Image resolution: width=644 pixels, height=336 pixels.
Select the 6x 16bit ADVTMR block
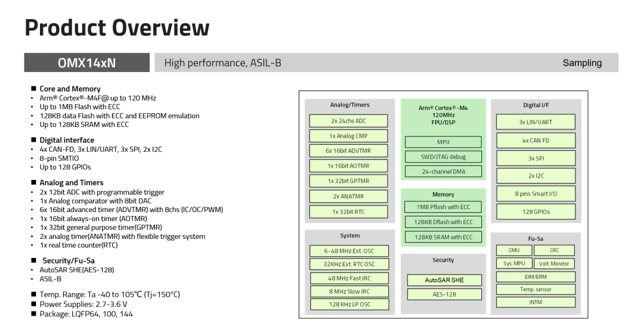point(349,151)
